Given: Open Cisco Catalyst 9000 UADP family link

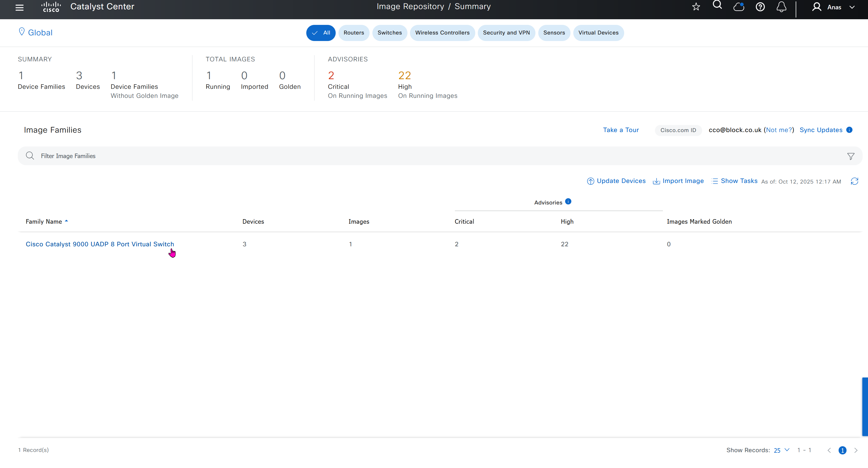Looking at the screenshot, I should coord(100,244).
